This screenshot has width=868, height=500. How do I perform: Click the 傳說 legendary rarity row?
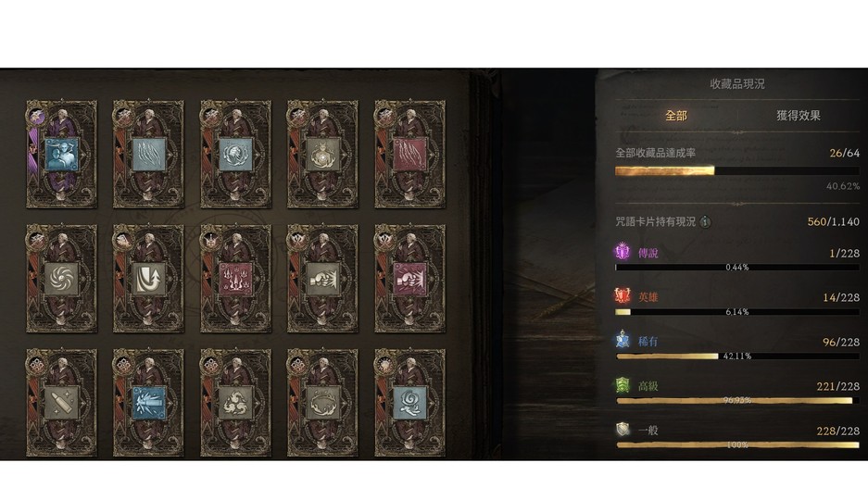(x=737, y=258)
